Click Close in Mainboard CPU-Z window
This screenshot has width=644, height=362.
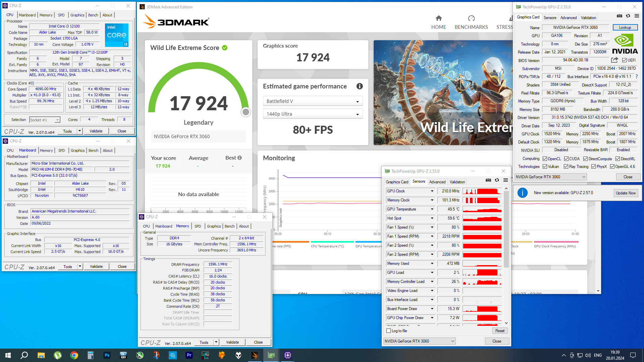point(122,266)
